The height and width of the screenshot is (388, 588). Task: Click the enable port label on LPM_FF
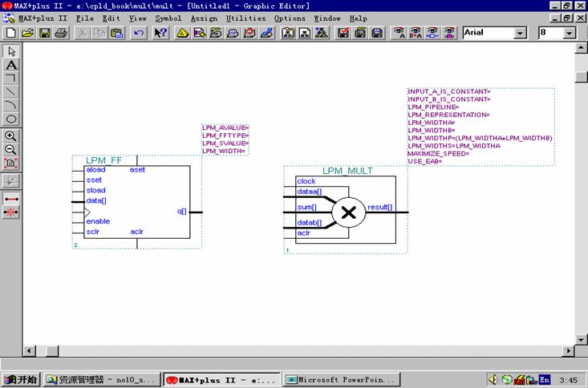(x=98, y=221)
